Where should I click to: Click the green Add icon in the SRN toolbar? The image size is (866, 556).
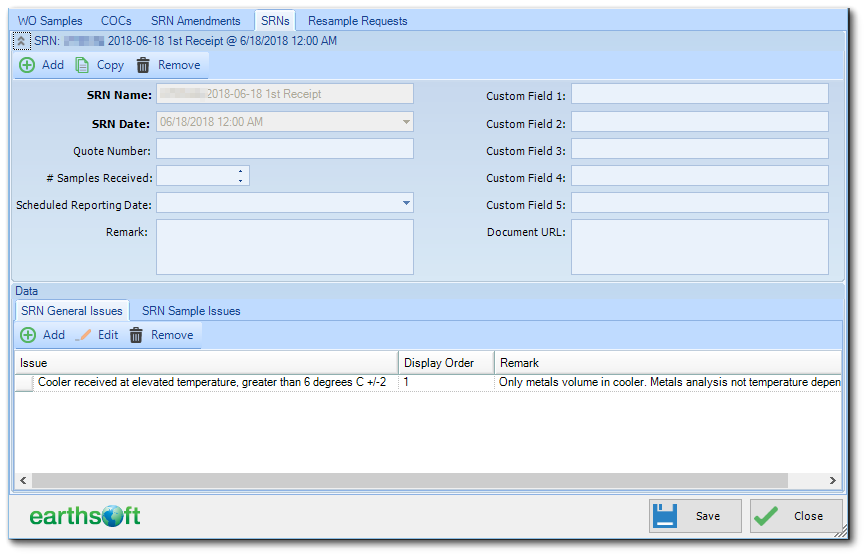point(27,65)
